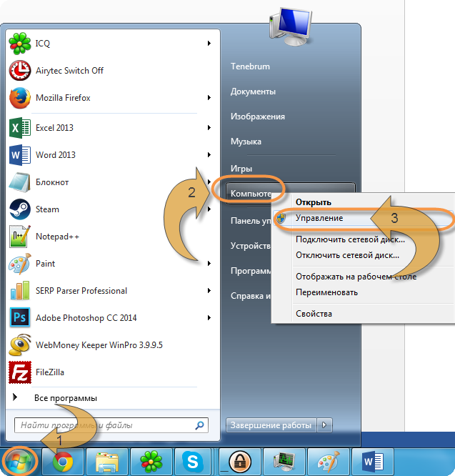Image resolution: width=455 pixels, height=476 pixels.
Task: Open Игры link
Action: (x=241, y=169)
